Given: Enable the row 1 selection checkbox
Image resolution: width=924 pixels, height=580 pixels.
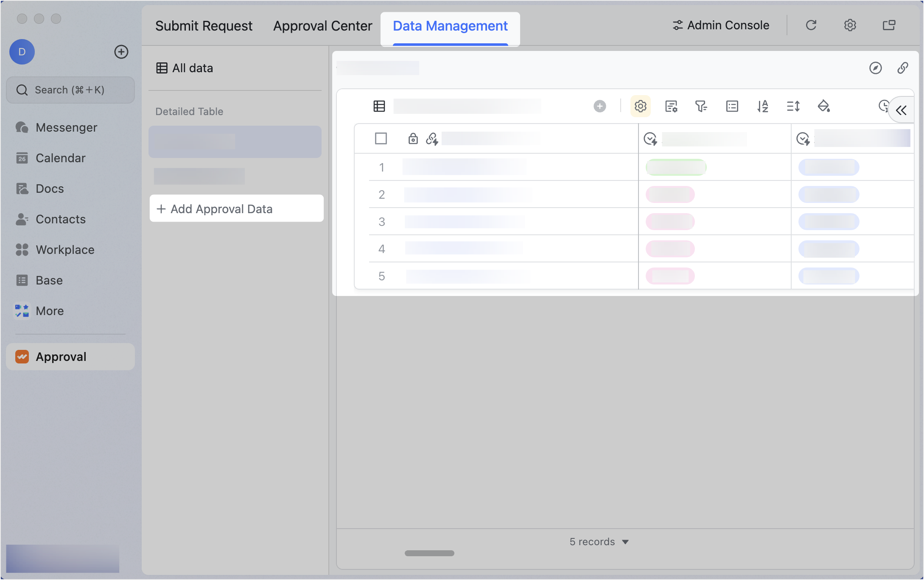Looking at the screenshot, I should pos(381,167).
